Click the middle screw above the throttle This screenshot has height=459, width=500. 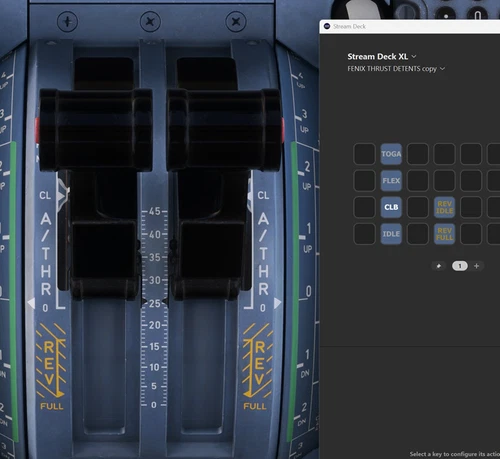[150, 22]
